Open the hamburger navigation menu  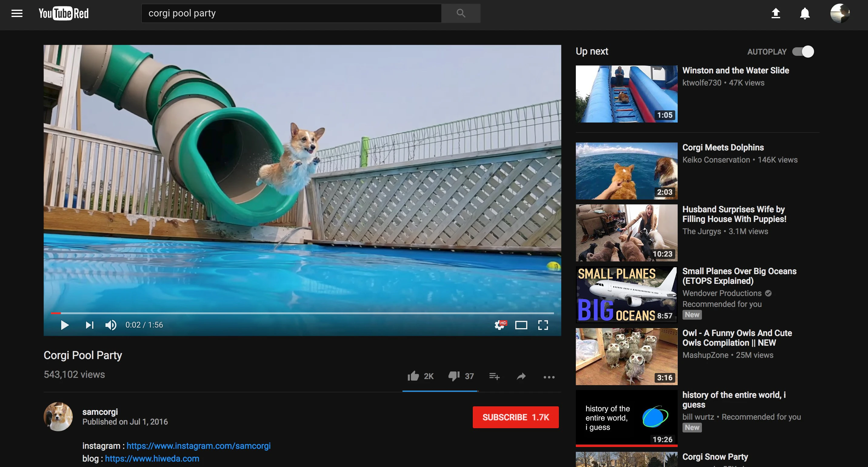(x=16, y=13)
